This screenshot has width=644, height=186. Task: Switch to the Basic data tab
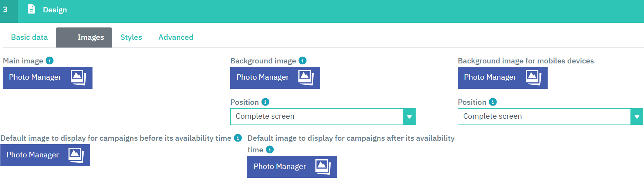pos(29,38)
